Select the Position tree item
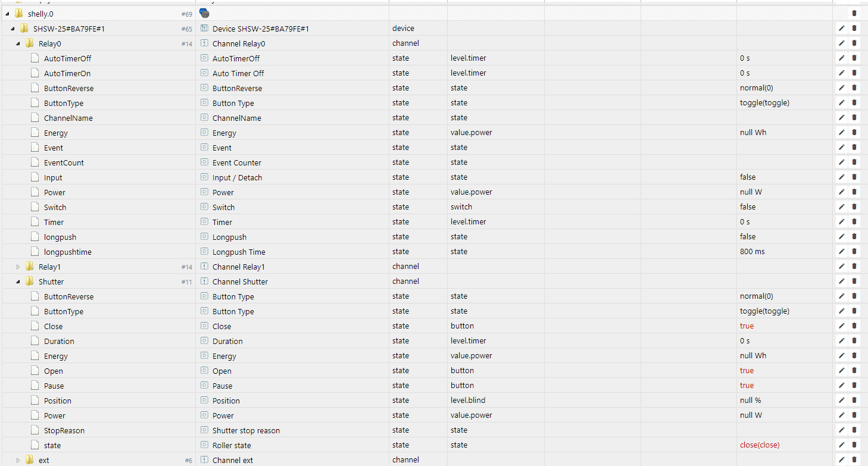This screenshot has width=868, height=466. tap(58, 401)
